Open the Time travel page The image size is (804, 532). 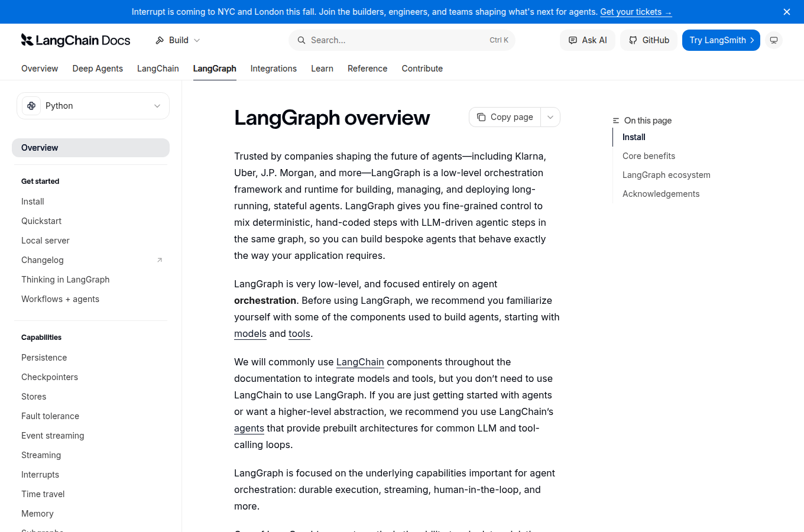click(43, 494)
